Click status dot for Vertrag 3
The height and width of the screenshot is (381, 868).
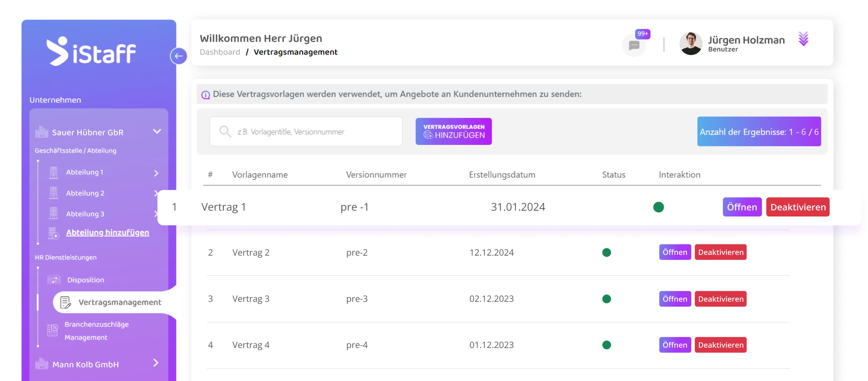tap(606, 299)
